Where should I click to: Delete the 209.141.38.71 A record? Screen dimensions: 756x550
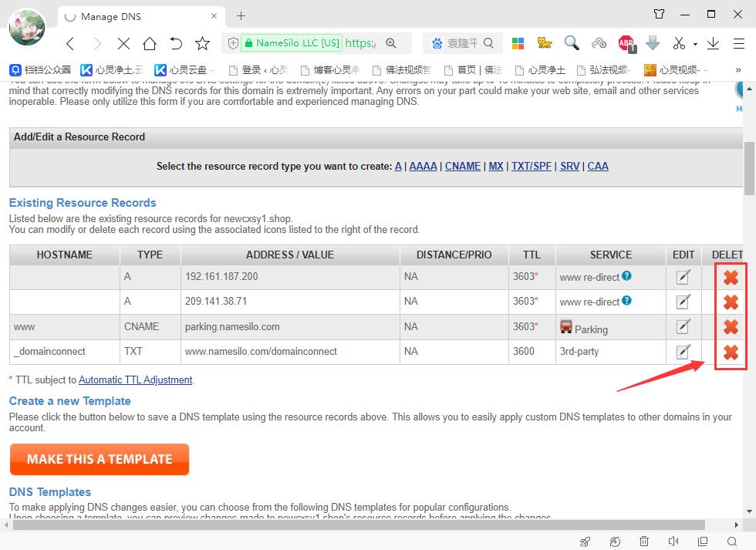pos(731,302)
